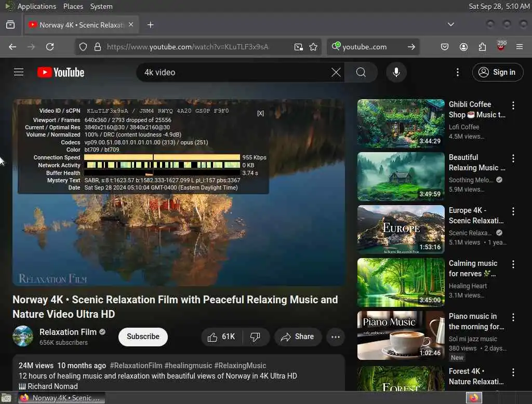Image resolution: width=532 pixels, height=404 pixels.
Task: Open the Applications menu
Action: pos(37,6)
